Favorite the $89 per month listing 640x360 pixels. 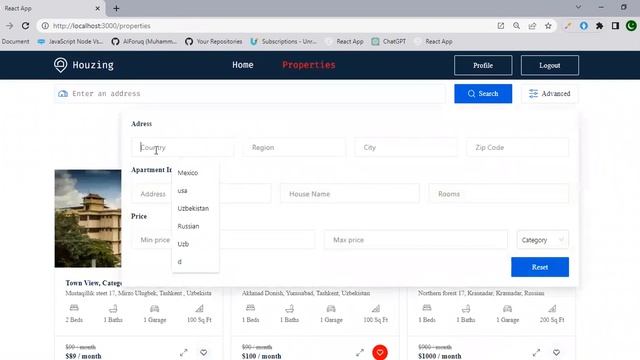point(203,352)
